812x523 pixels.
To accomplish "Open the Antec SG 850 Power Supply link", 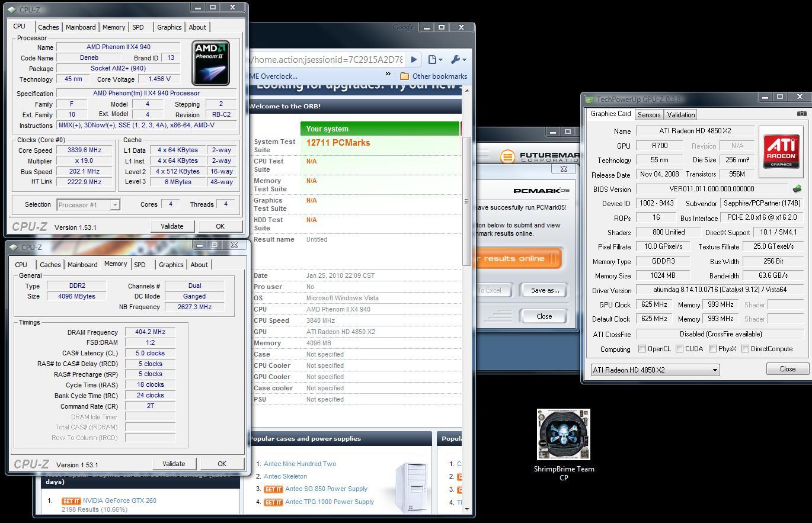I will (327, 489).
